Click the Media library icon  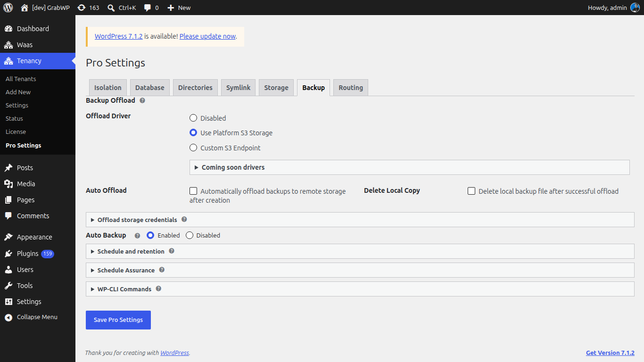click(8, 184)
